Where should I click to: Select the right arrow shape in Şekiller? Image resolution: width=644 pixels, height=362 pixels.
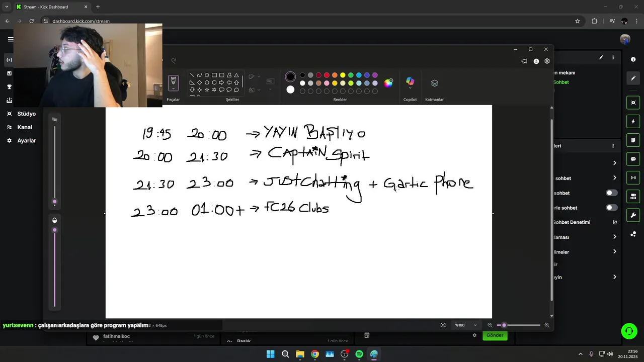coord(221,82)
